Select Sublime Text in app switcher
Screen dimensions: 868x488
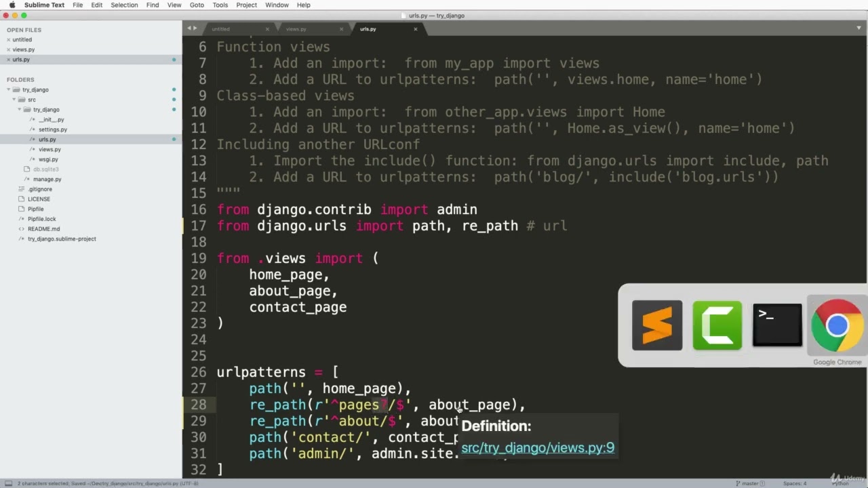point(657,325)
